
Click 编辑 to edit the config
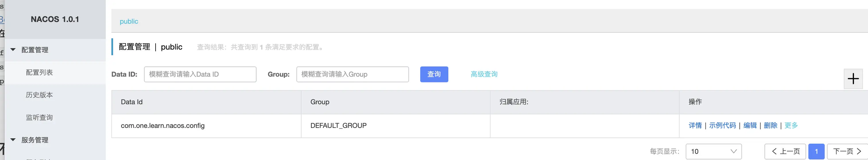click(750, 126)
